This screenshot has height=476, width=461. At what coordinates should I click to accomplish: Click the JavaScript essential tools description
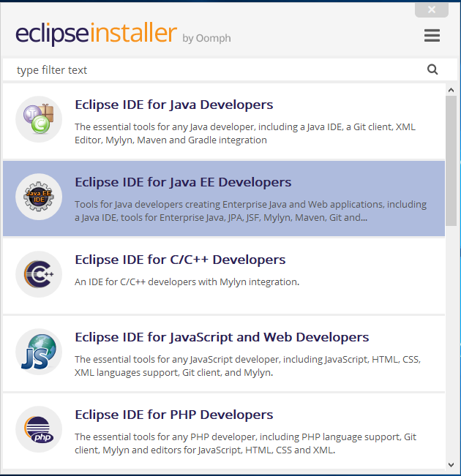click(247, 366)
